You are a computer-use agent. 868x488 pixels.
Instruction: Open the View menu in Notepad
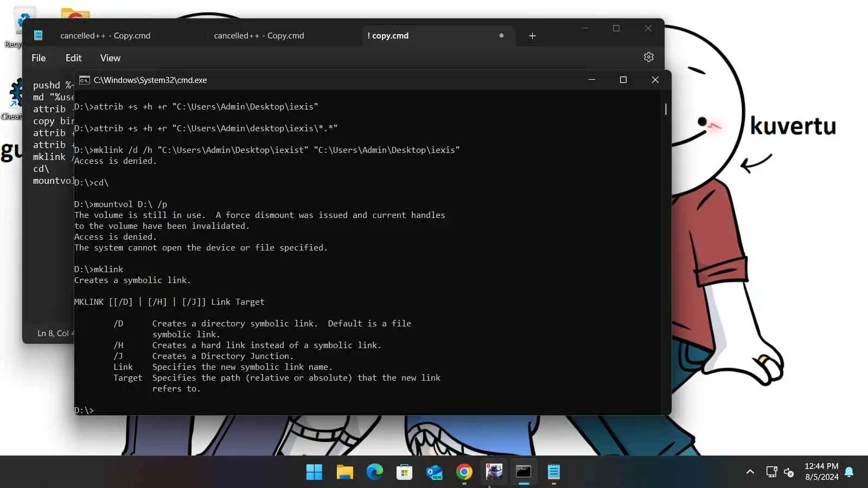point(110,58)
